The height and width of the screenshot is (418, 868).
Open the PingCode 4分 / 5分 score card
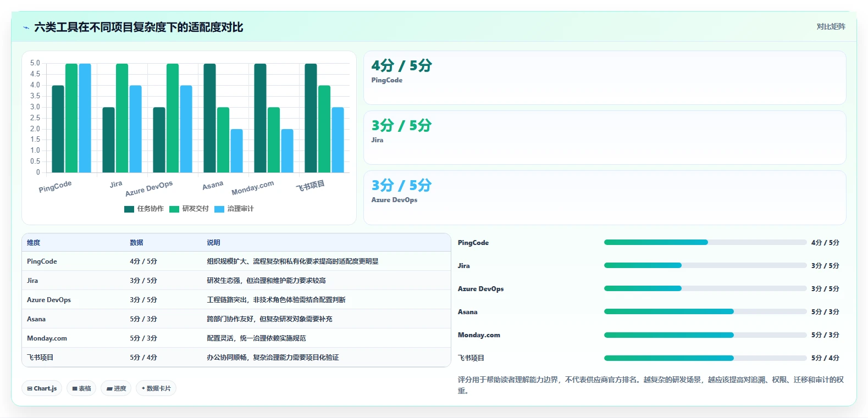click(x=605, y=77)
